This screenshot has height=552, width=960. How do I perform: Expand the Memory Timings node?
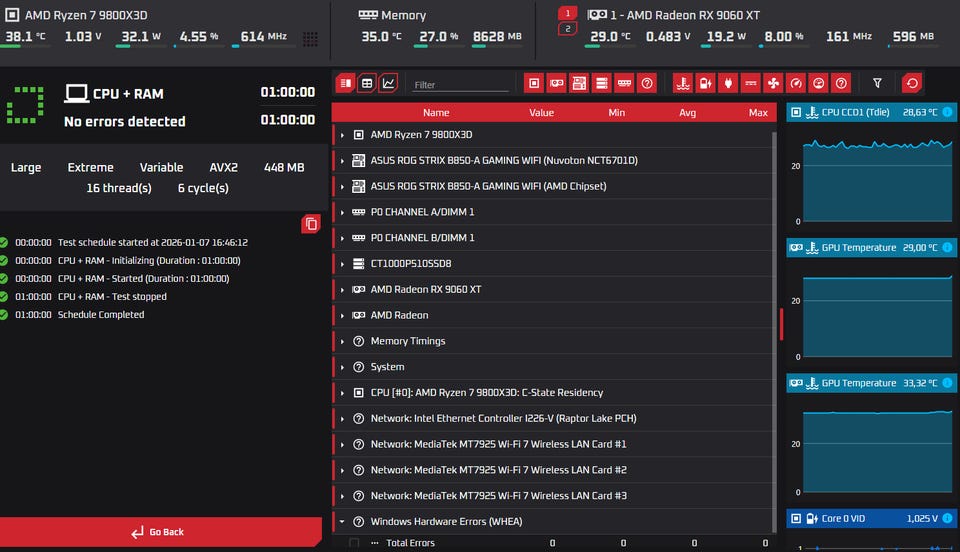click(342, 341)
